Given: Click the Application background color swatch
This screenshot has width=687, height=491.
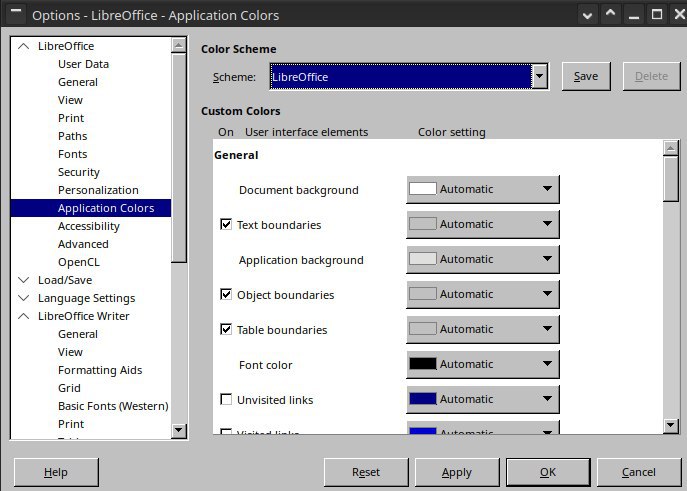Looking at the screenshot, I should [422, 259].
